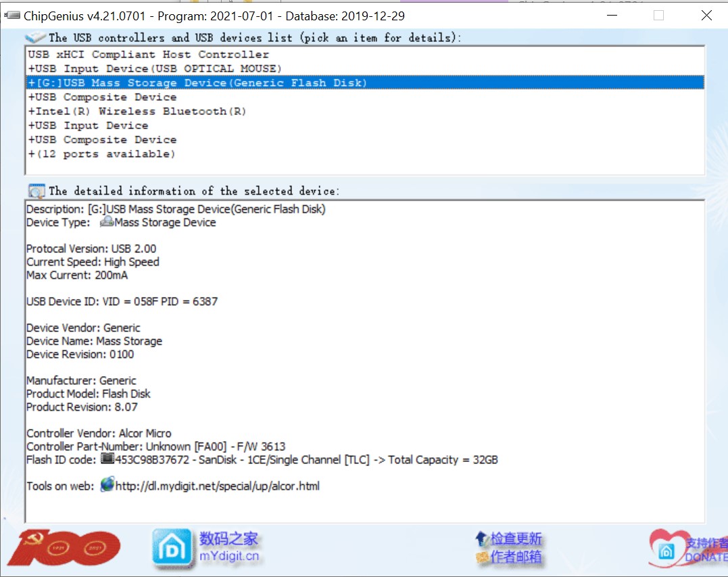Select the last USB Composite Device above ports available
Screen dimensions: 728x577
click(x=364, y=140)
